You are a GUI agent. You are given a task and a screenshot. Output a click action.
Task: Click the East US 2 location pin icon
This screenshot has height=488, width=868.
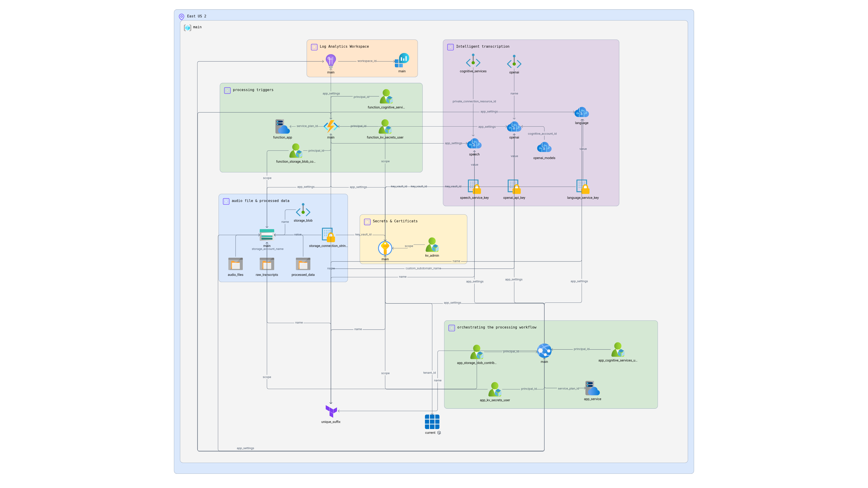181,16
